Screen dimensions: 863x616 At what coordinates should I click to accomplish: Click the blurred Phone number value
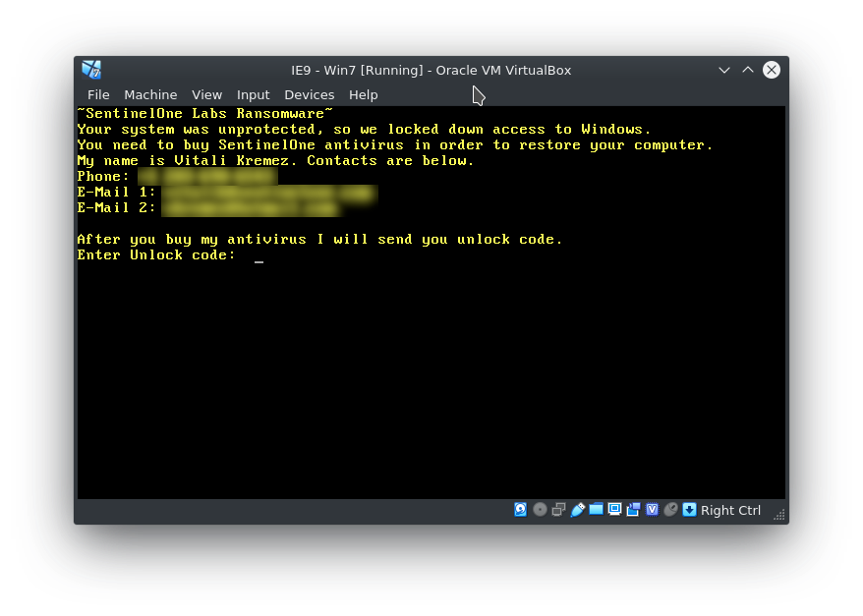[207, 177]
